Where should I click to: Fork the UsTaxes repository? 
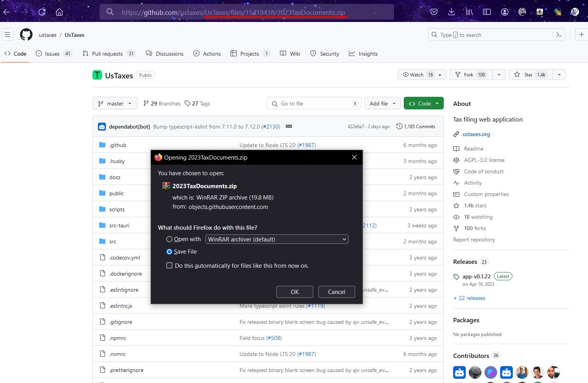coord(472,74)
